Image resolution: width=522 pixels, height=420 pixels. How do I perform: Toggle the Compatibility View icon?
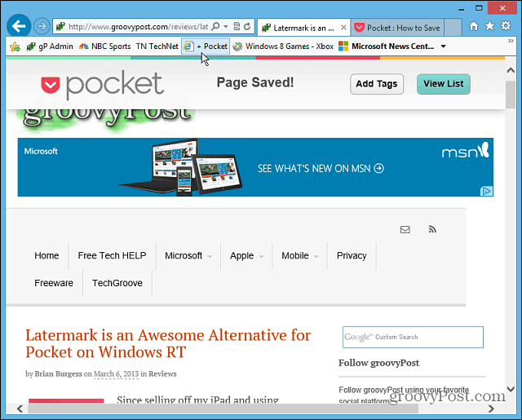(237, 26)
